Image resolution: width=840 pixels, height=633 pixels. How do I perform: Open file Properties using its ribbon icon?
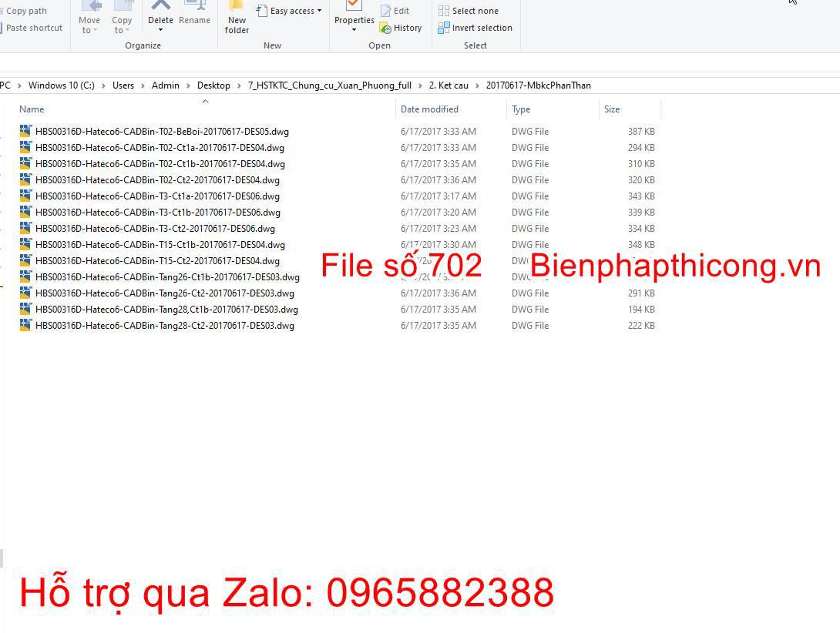point(353,15)
